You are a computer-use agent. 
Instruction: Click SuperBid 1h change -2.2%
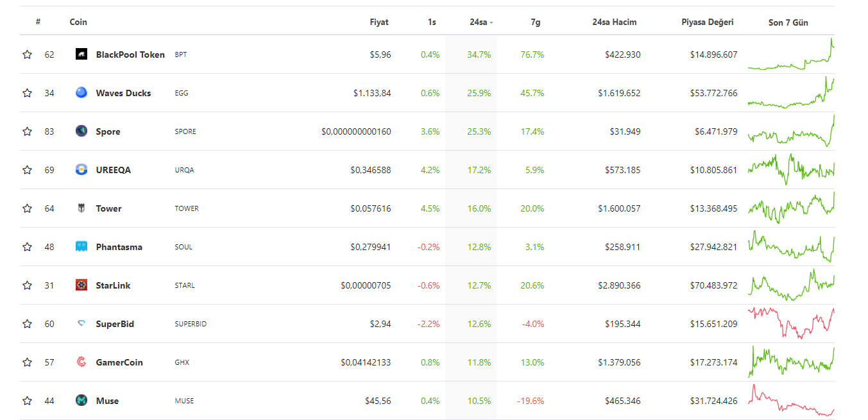coord(429,324)
